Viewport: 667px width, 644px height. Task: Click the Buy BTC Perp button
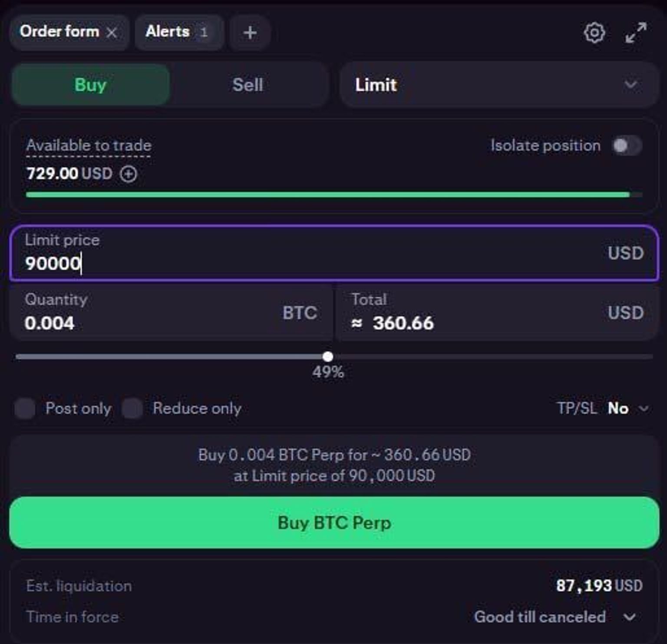(x=334, y=522)
